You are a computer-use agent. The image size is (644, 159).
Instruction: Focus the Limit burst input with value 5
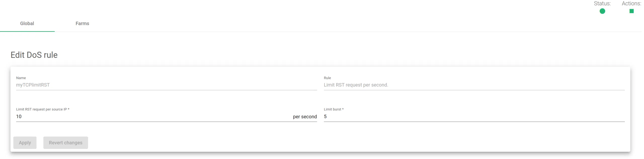click(x=474, y=116)
